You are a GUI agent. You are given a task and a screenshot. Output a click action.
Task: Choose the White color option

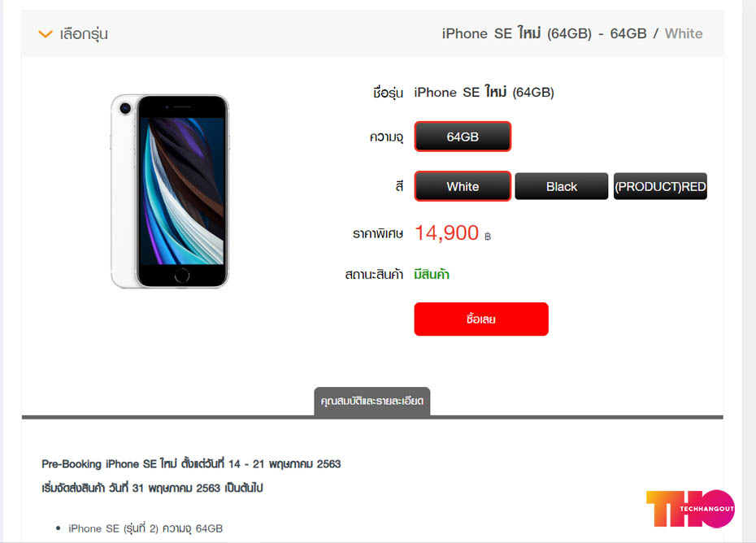click(463, 186)
